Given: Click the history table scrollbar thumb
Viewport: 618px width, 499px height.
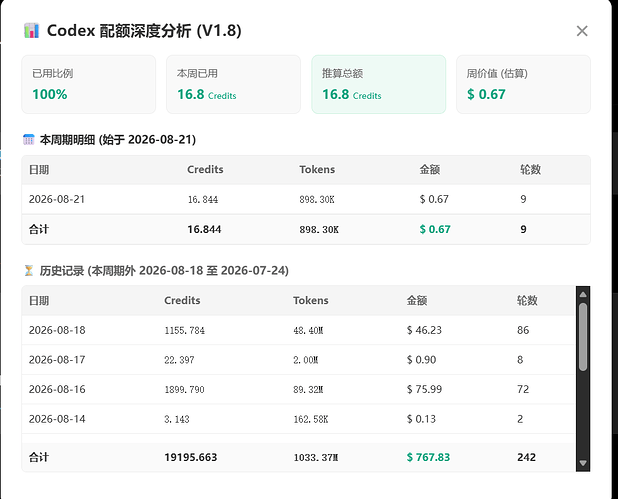Looking at the screenshot, I should pos(583,337).
